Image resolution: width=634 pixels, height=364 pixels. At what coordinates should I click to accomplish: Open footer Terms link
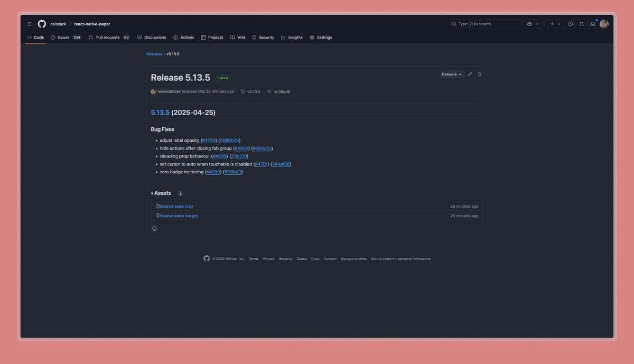pos(254,259)
